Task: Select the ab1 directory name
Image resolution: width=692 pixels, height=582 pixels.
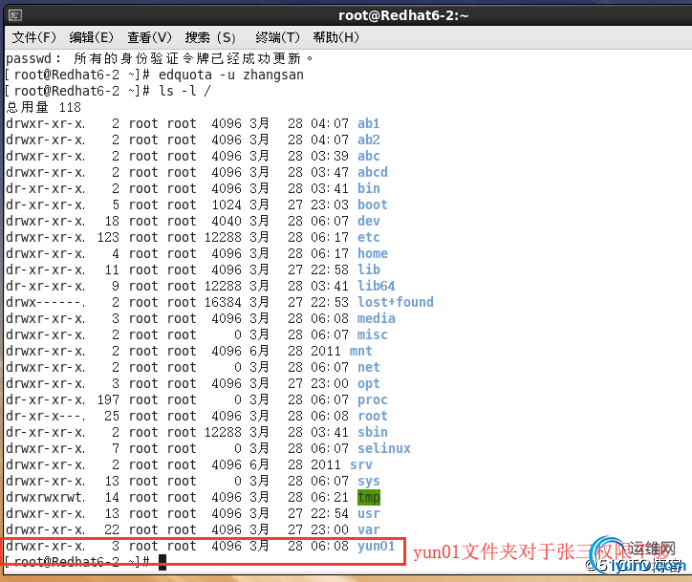Action: click(369, 124)
